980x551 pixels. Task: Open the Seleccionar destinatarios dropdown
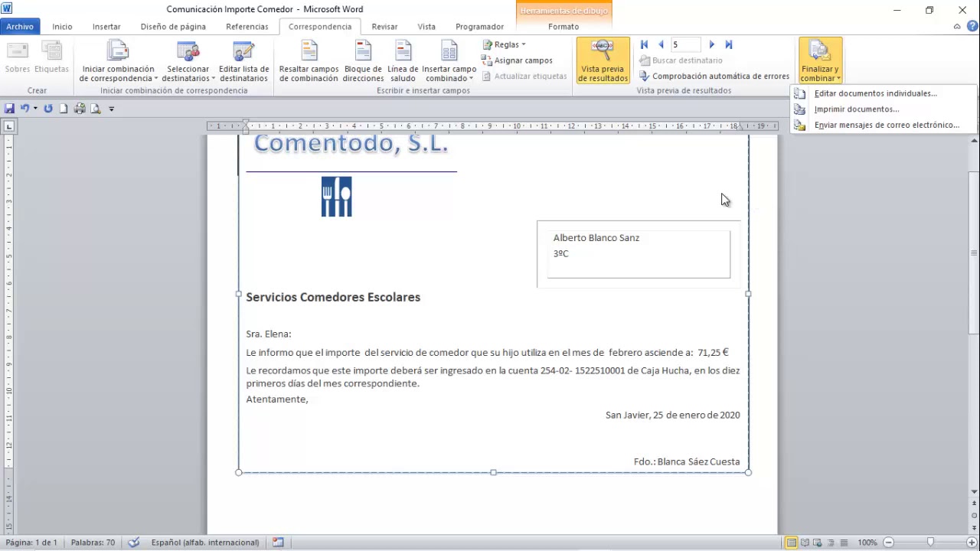point(188,62)
